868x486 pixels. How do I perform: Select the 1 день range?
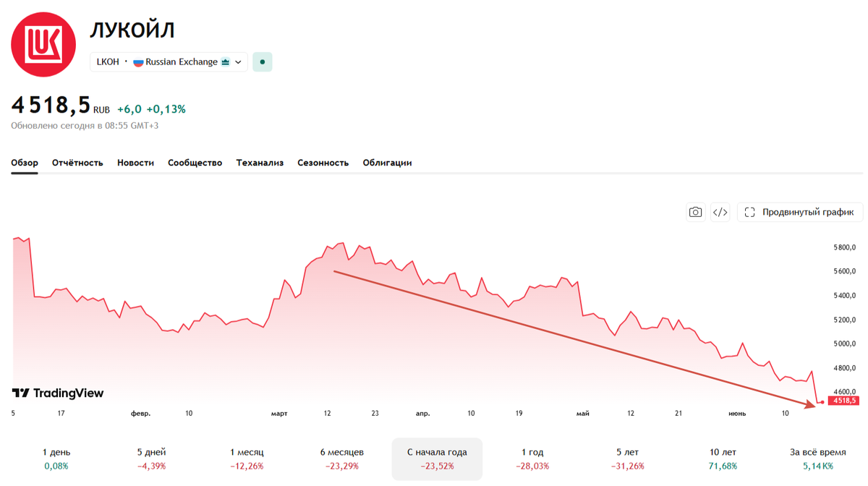[x=56, y=459]
